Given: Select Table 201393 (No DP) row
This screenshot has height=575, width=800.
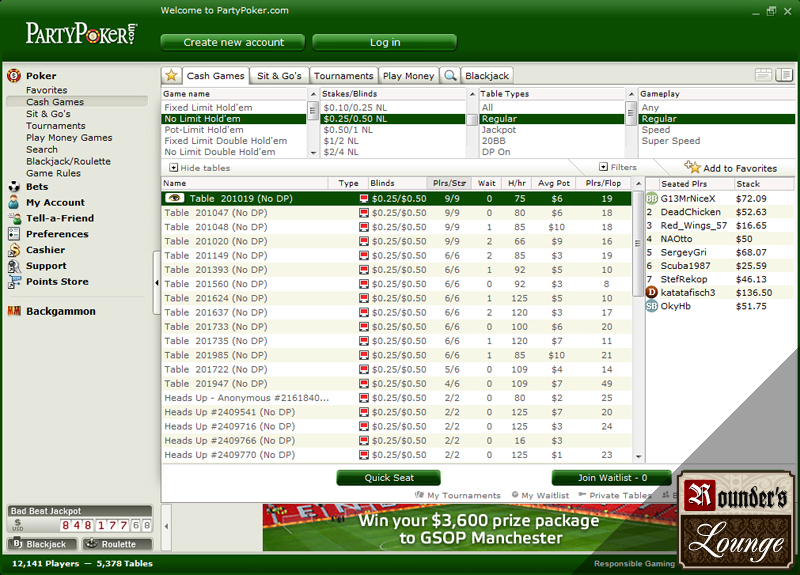Looking at the screenshot, I should tap(396, 269).
